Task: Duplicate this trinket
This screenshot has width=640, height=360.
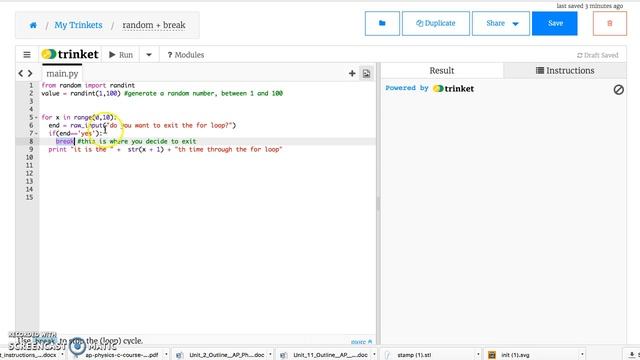Action: click(x=436, y=23)
